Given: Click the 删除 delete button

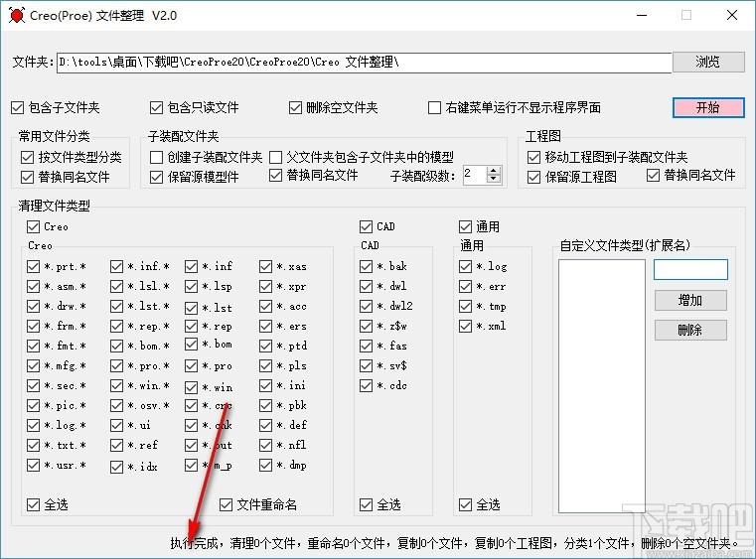Looking at the screenshot, I should 690,330.
